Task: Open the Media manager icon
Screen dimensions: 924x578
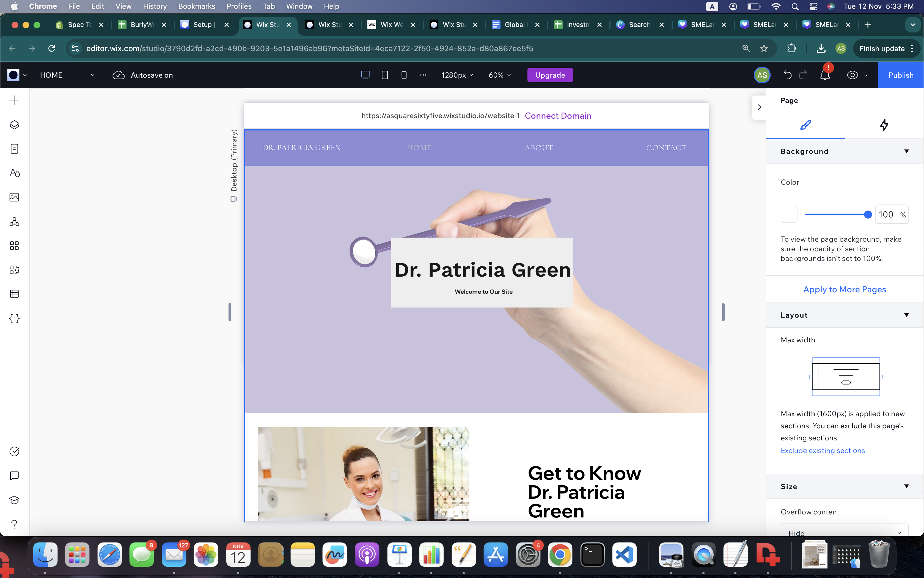Action: pyautogui.click(x=14, y=197)
